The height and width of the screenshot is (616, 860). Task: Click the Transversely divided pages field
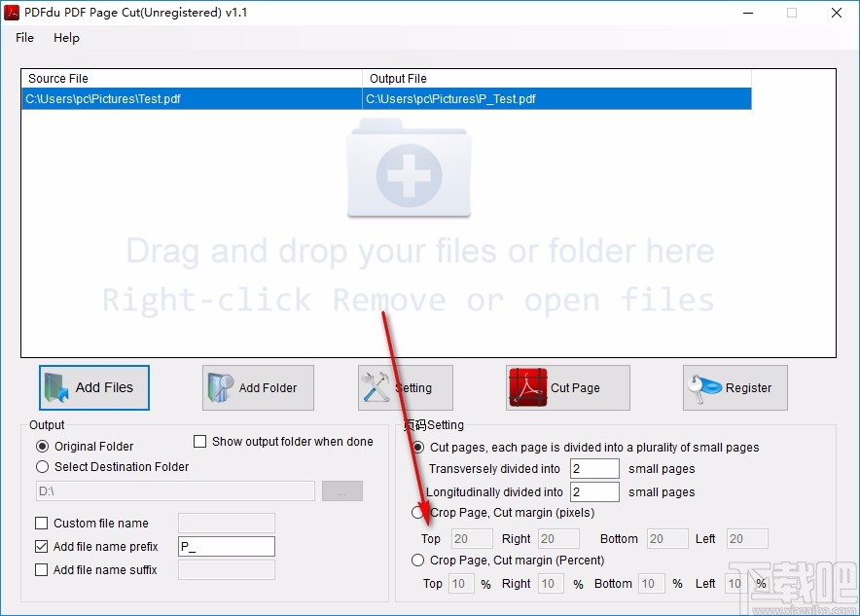click(x=594, y=468)
